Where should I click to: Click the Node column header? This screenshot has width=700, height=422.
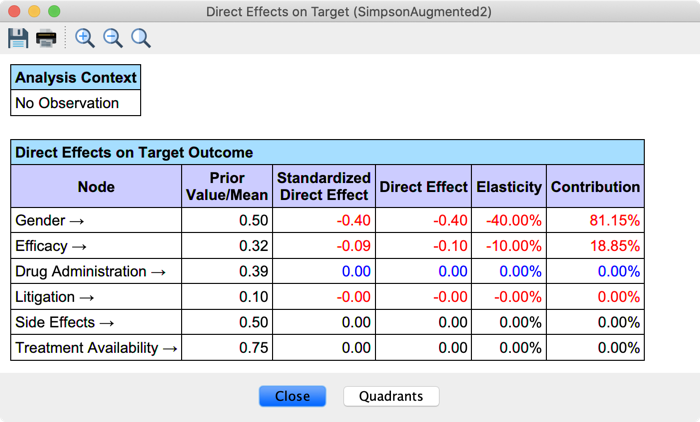click(96, 187)
